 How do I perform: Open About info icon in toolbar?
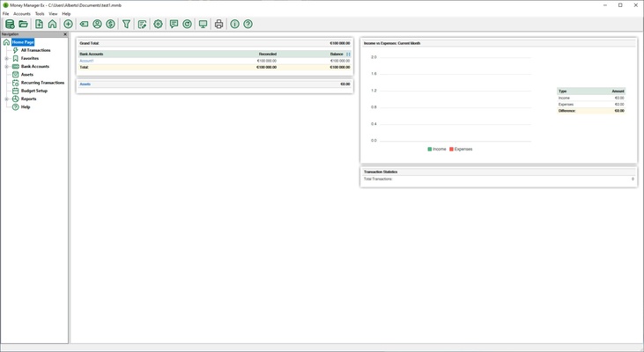coord(234,25)
